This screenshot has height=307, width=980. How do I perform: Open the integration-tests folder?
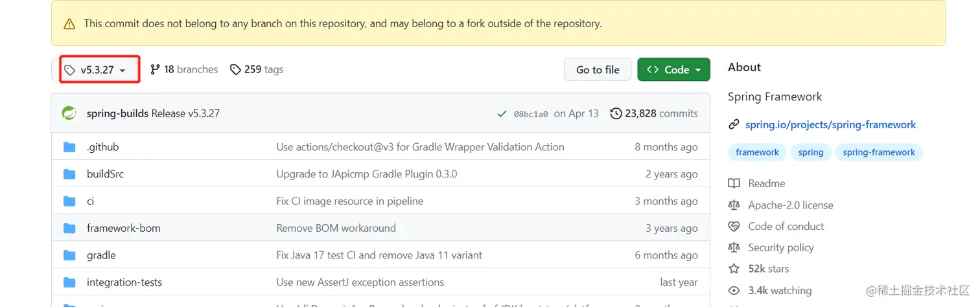(124, 282)
